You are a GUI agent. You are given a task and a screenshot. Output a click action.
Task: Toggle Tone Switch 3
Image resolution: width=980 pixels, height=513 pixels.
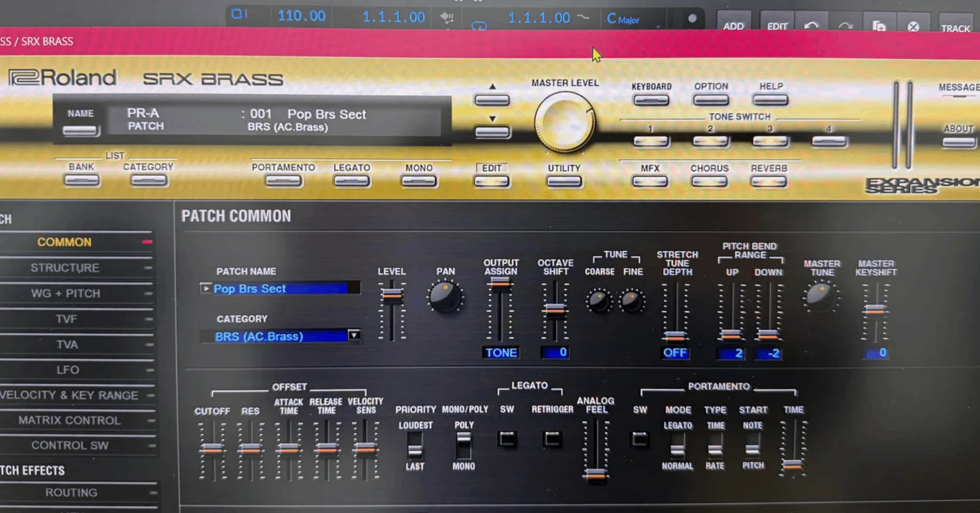[770, 142]
